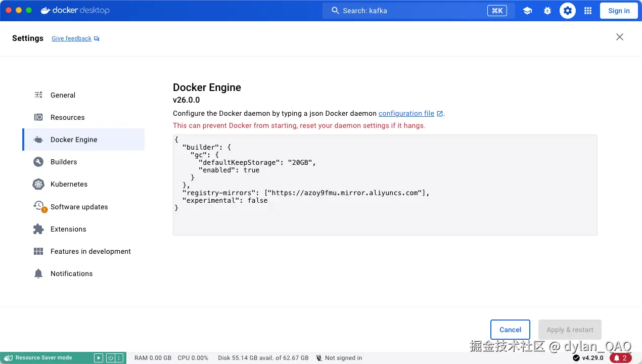642x364 pixels.
Task: Select the Resources settings tab
Action: (83, 117)
